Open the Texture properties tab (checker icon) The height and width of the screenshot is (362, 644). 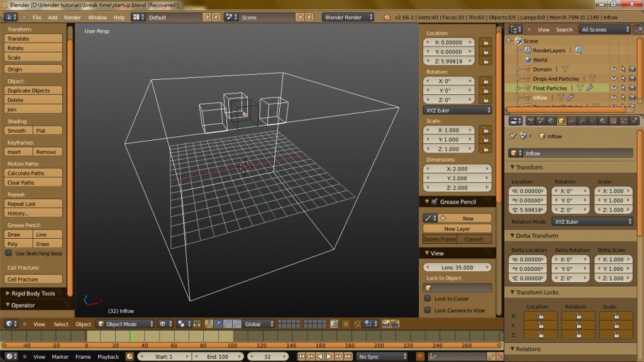tap(612, 120)
